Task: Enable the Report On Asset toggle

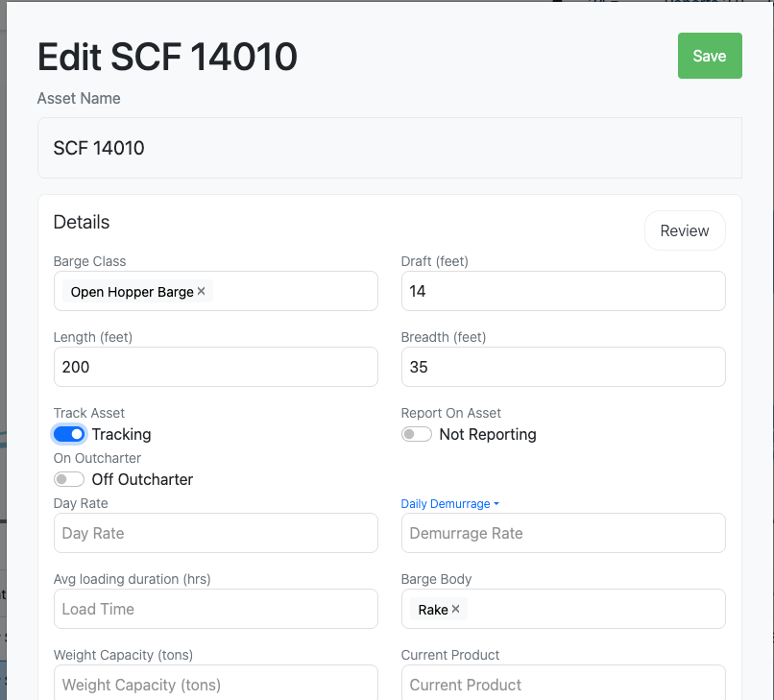Action: (417, 434)
